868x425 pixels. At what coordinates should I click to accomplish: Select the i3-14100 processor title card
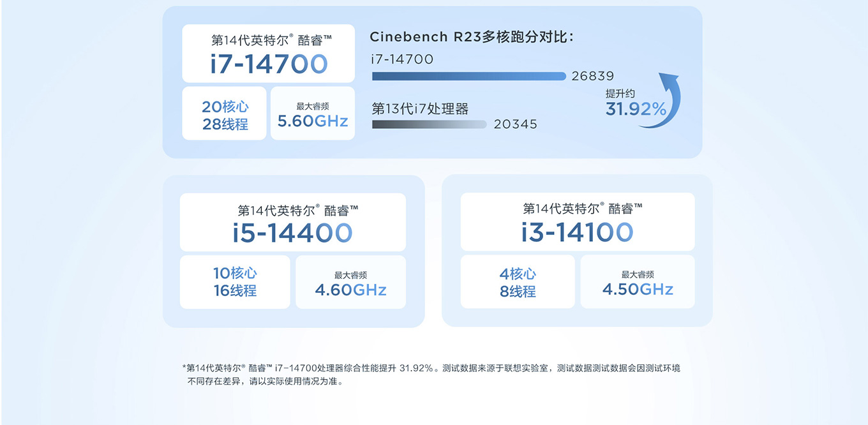[577, 221]
